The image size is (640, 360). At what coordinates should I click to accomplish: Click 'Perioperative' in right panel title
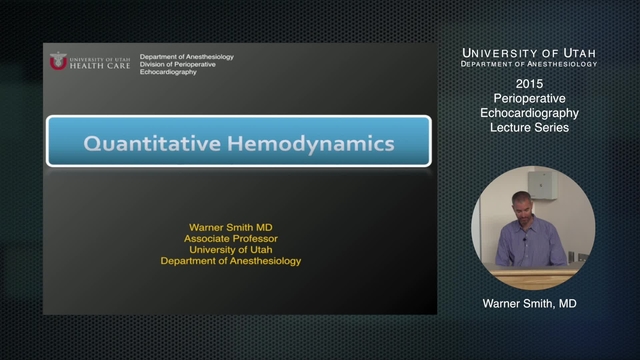point(529,98)
